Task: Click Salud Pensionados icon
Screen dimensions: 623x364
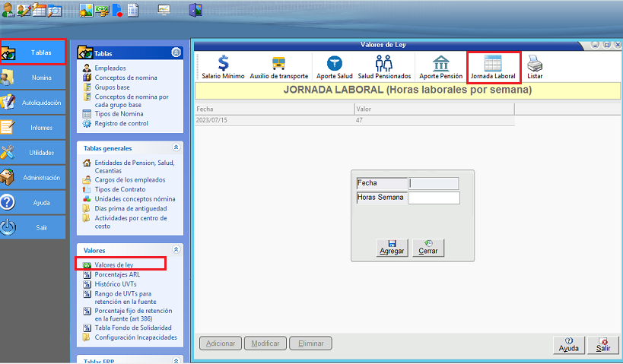Action: coord(384,67)
